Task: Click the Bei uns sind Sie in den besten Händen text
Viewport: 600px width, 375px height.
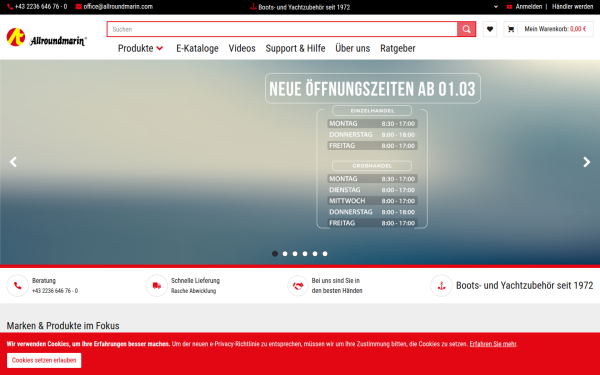Action: click(x=337, y=285)
